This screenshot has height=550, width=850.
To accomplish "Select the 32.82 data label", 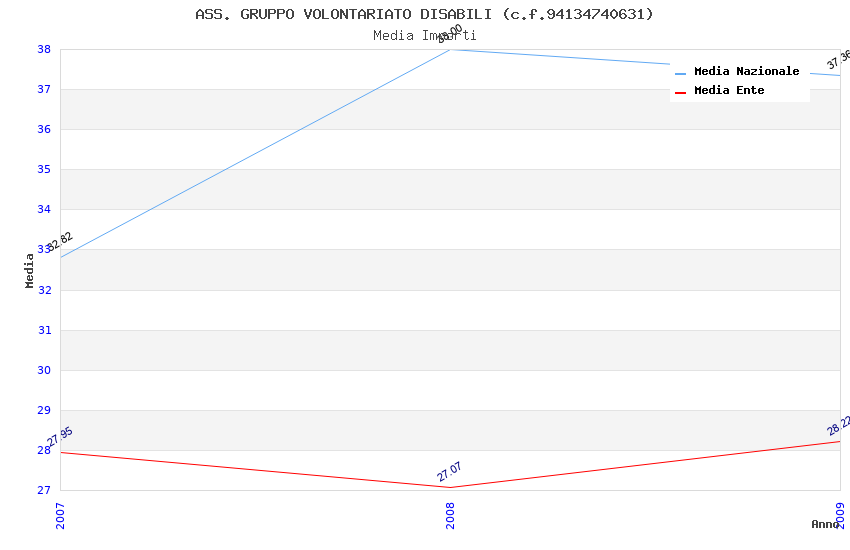I will (x=60, y=241).
